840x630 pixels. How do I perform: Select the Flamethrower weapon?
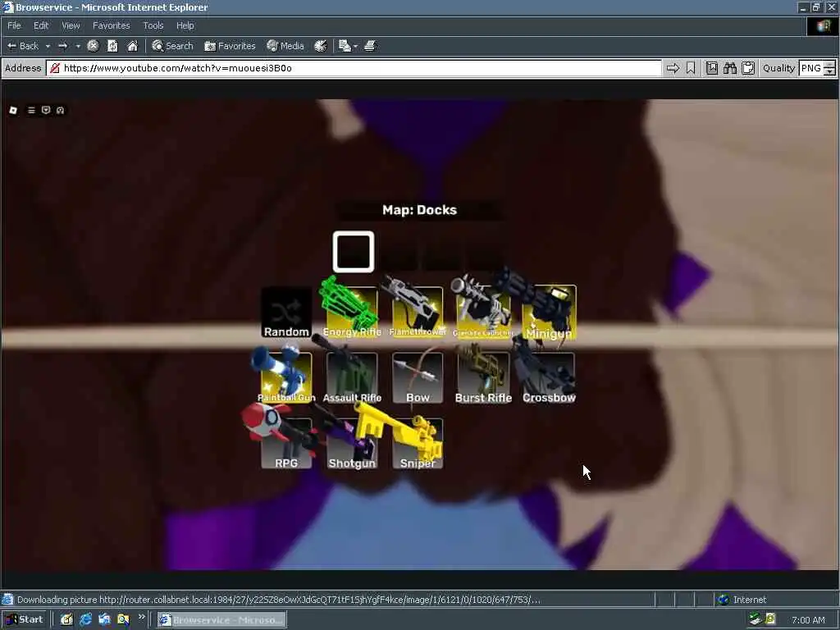(418, 313)
